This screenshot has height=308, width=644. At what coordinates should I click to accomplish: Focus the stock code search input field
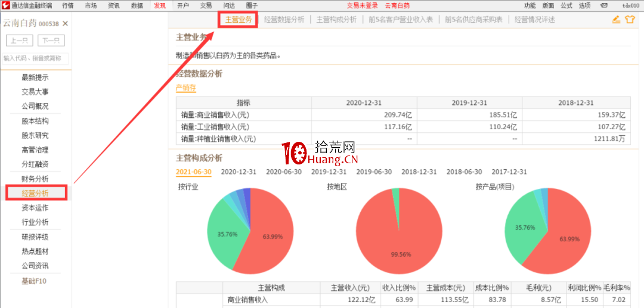click(x=35, y=58)
